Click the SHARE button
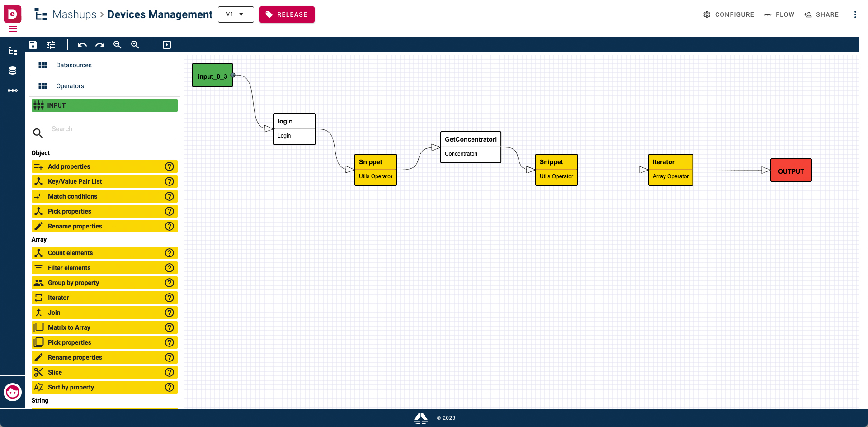The image size is (868, 427). click(821, 14)
